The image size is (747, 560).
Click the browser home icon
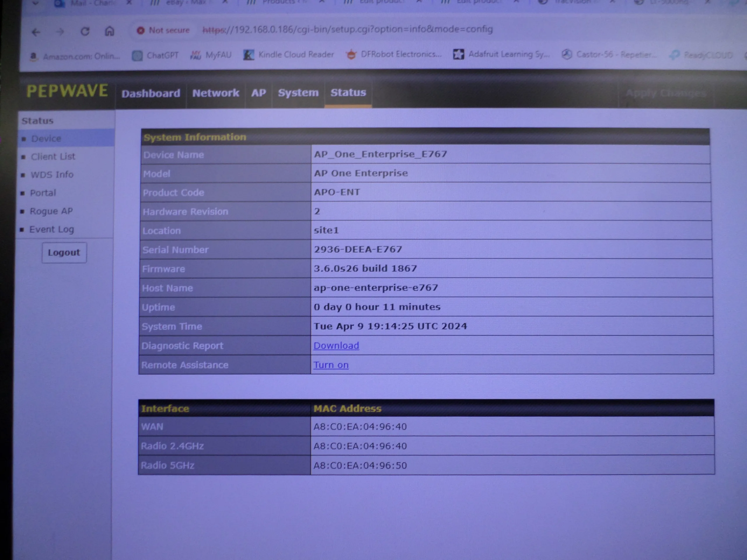click(109, 32)
